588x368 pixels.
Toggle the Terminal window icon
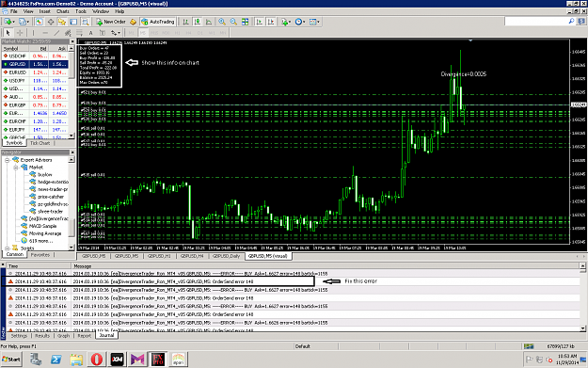click(x=73, y=22)
